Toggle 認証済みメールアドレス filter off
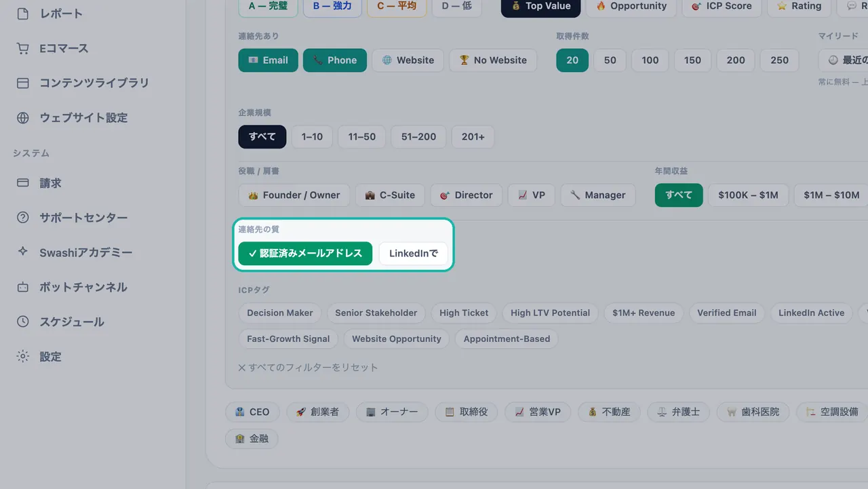Viewport: 868px width, 489px height. pos(305,254)
